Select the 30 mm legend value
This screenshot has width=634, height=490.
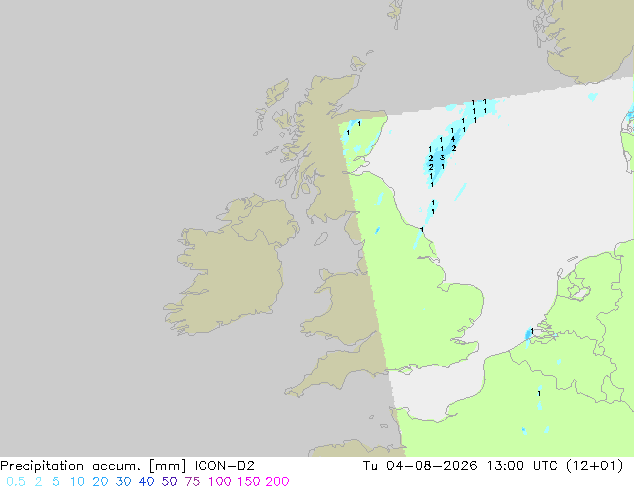point(123,482)
